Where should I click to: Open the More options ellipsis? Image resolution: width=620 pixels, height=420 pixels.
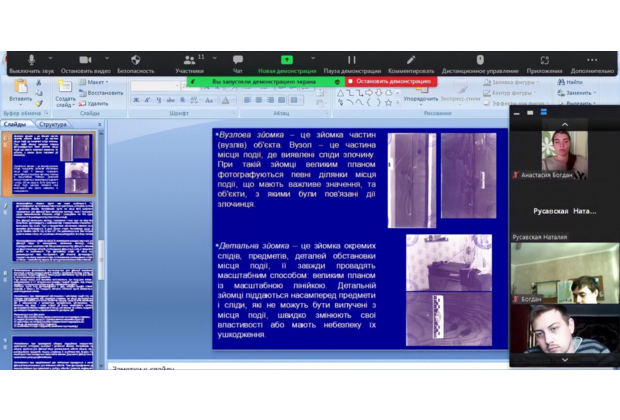pos(592,60)
